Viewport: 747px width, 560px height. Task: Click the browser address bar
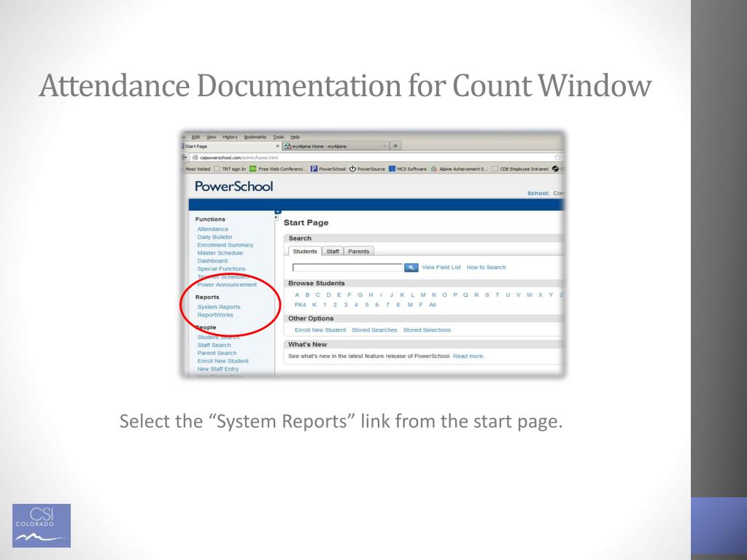pos(371,157)
